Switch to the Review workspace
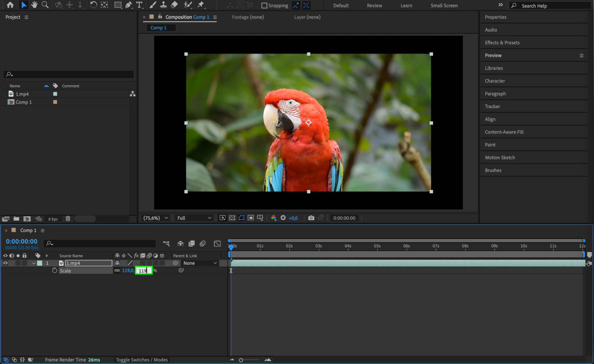 coord(374,5)
